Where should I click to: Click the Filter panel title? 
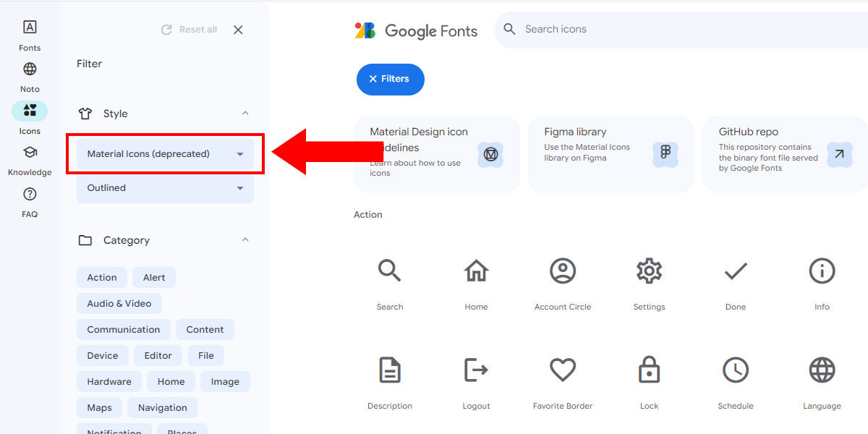pyautogui.click(x=90, y=64)
